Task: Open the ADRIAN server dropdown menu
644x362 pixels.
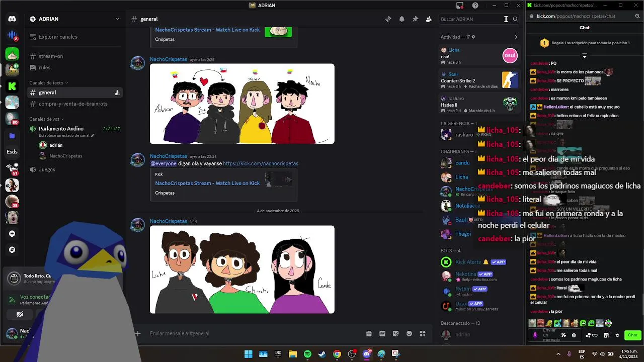Action: coord(75,19)
